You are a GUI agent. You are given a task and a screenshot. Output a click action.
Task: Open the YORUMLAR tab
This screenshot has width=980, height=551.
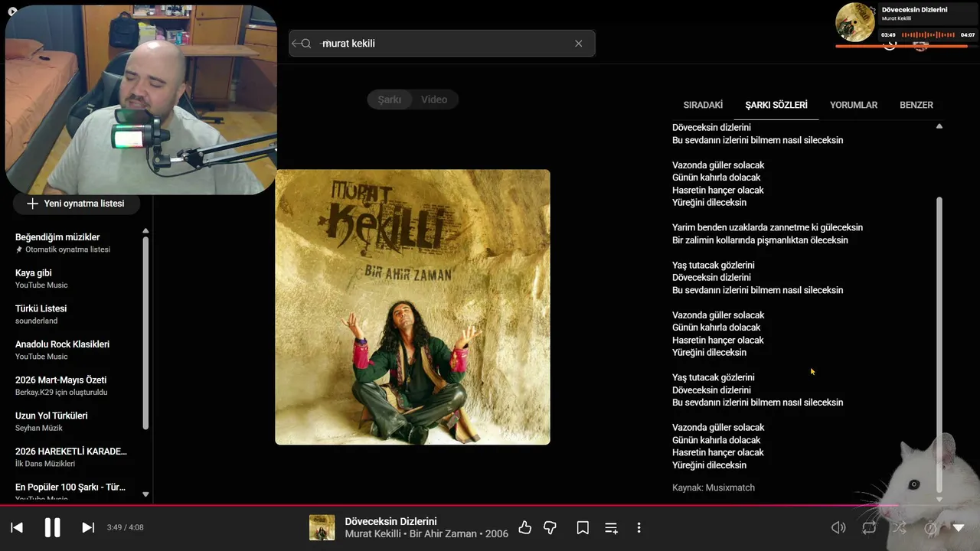tap(854, 105)
